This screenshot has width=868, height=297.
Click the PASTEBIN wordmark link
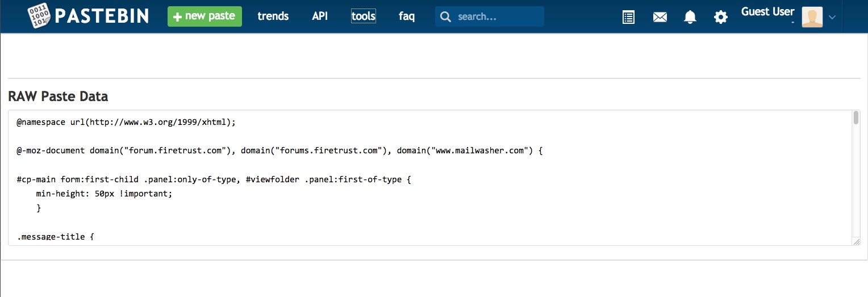[102, 16]
